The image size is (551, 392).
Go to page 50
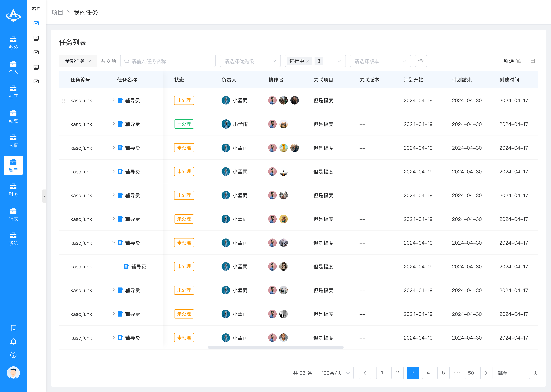click(471, 373)
